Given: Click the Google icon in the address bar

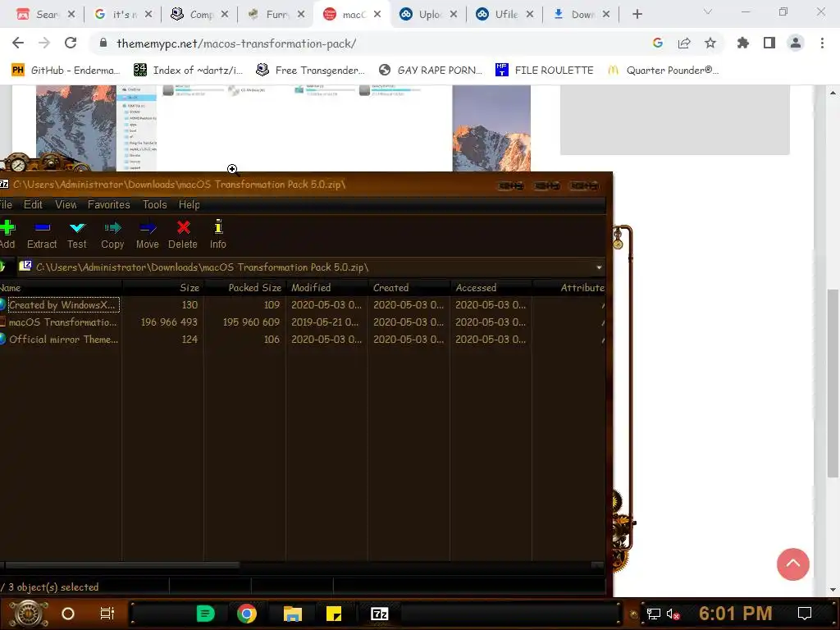Looking at the screenshot, I should pyautogui.click(x=658, y=43).
